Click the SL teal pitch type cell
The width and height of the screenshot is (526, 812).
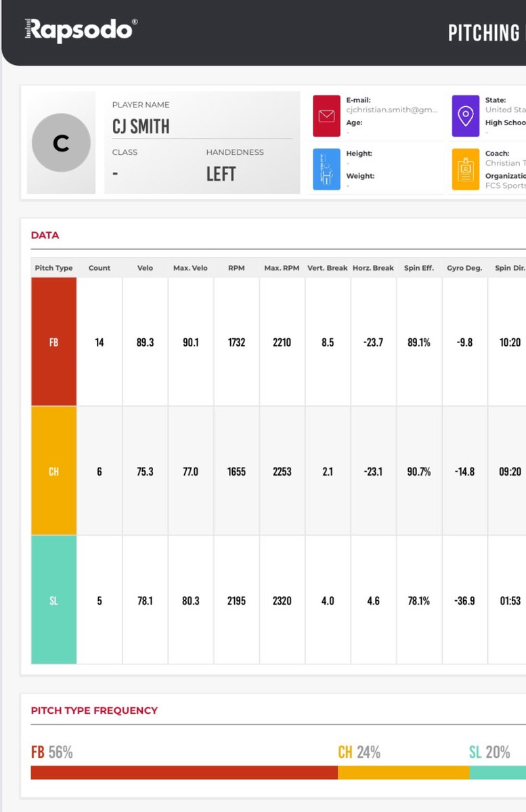(53, 600)
